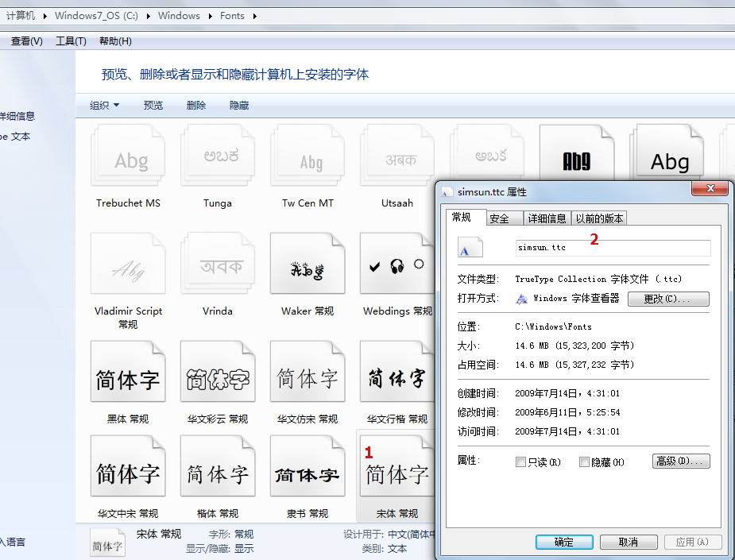Expand the arrow after Fonts in address bar
The image size is (735, 560).
pyautogui.click(x=254, y=16)
